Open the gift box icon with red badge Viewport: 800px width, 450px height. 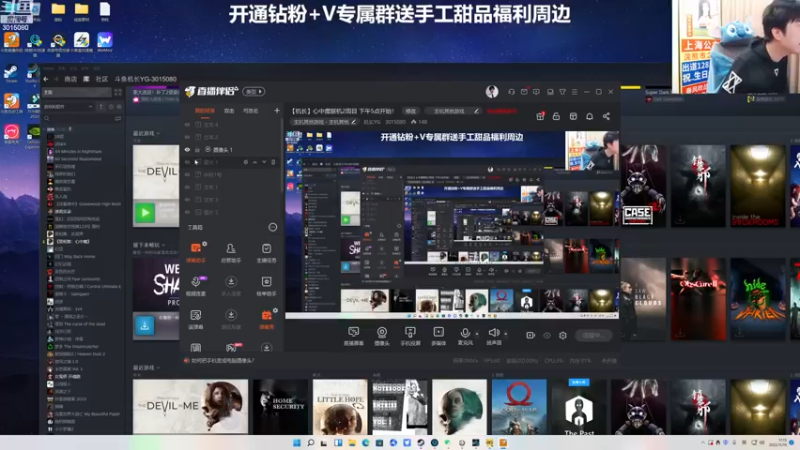click(x=540, y=116)
